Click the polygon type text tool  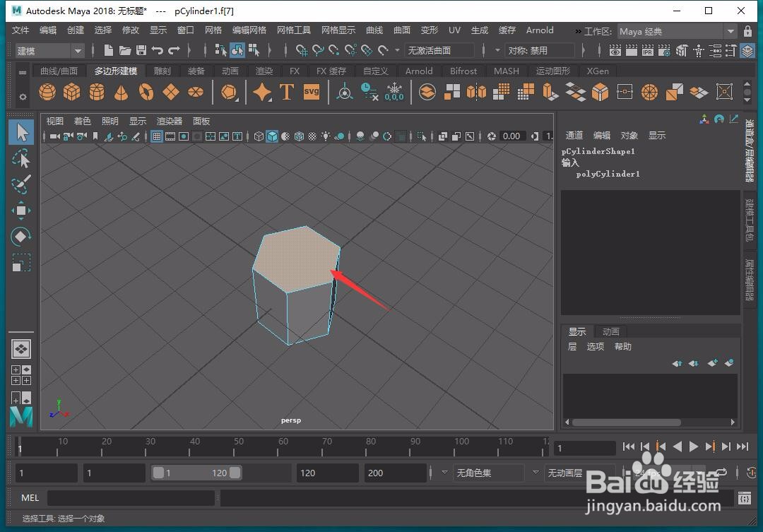click(287, 92)
